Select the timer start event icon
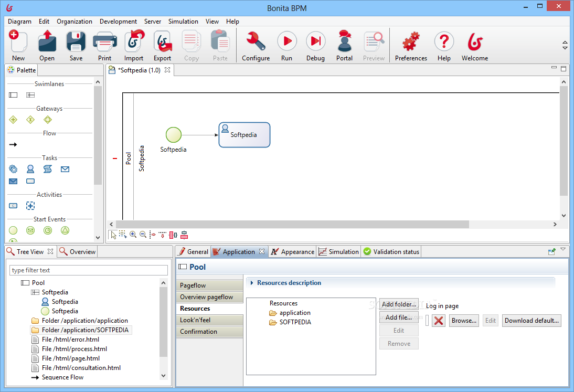The width and height of the screenshot is (574, 392). pyautogui.click(x=48, y=230)
